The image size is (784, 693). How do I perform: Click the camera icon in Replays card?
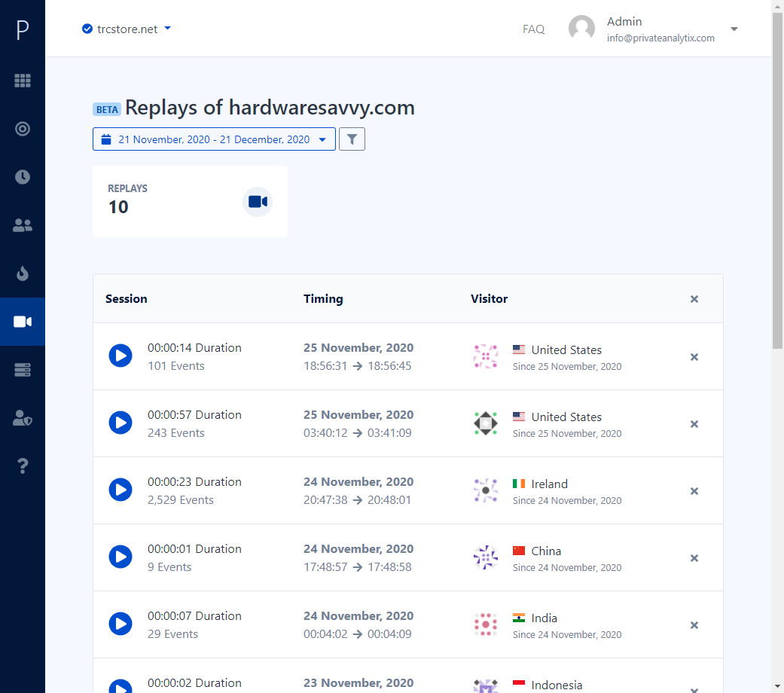pos(258,202)
